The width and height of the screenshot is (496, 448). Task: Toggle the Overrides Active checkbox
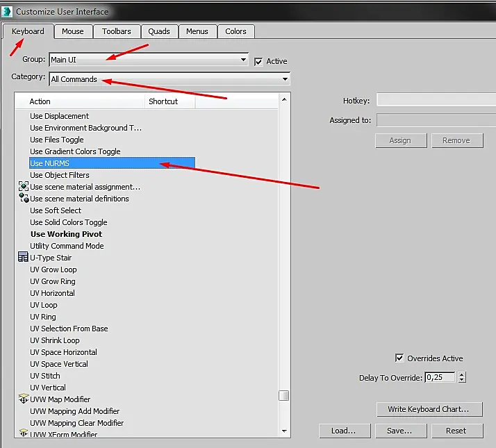399,358
